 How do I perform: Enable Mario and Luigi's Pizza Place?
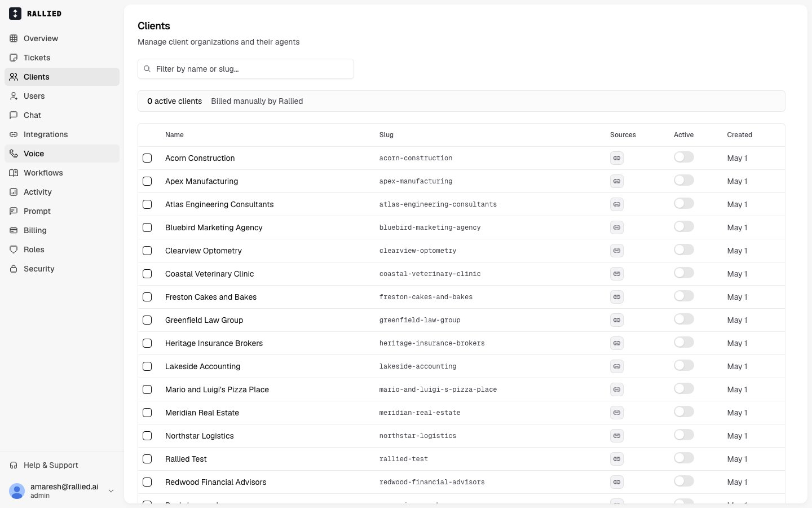click(684, 388)
